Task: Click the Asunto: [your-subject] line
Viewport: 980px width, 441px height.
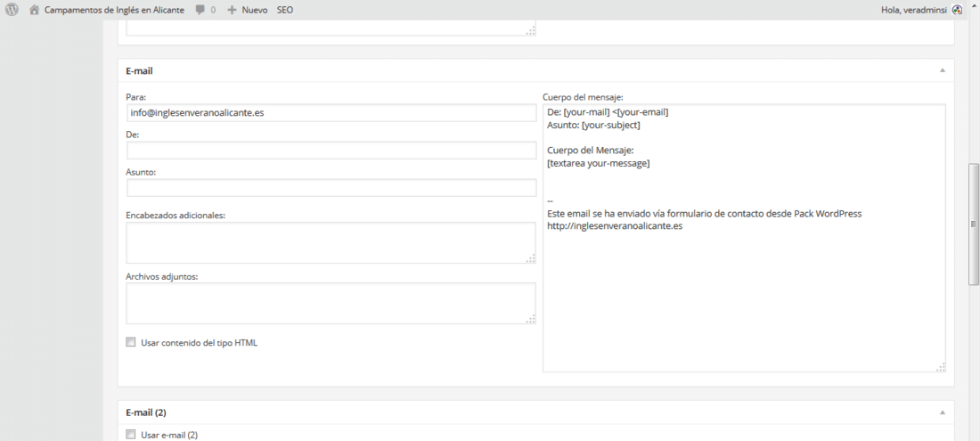Action: tap(593, 125)
